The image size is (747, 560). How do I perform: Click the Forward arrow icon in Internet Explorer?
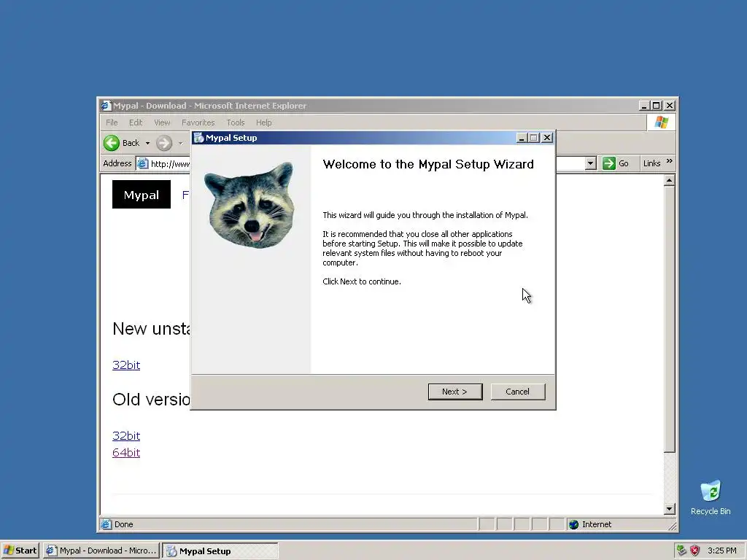tap(164, 143)
